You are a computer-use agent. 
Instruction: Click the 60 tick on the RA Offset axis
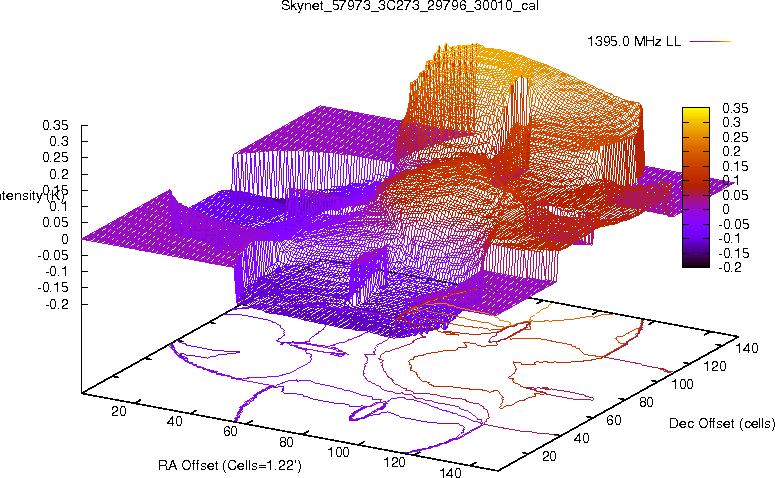tap(230, 432)
